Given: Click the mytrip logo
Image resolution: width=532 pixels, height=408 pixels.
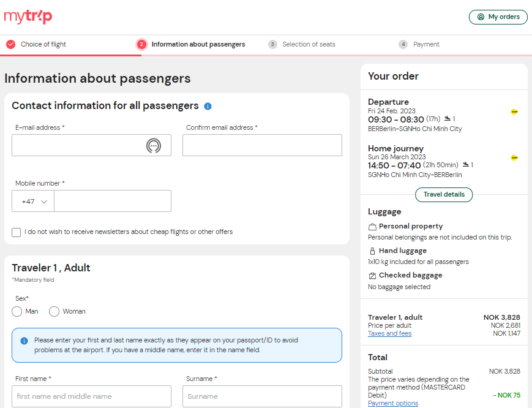Looking at the screenshot, I should (x=28, y=17).
